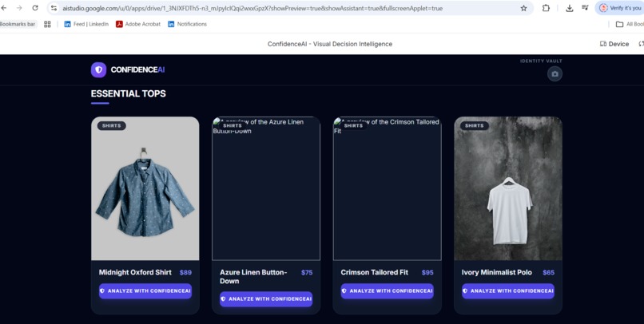Analyze Midnight Oxford Shirt with ConfidenceAI
The image size is (644, 324).
(x=145, y=290)
